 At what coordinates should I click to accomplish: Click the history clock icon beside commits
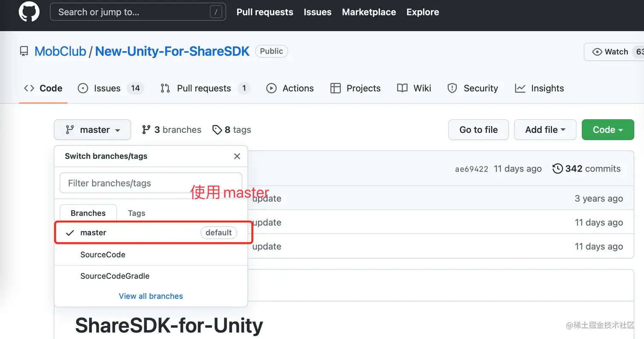tap(557, 169)
